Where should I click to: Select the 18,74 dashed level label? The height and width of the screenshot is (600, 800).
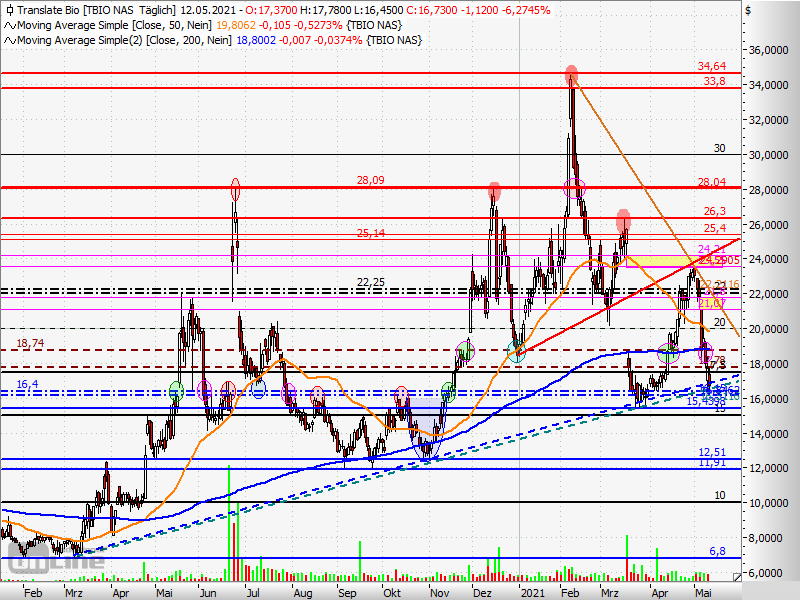(x=30, y=343)
